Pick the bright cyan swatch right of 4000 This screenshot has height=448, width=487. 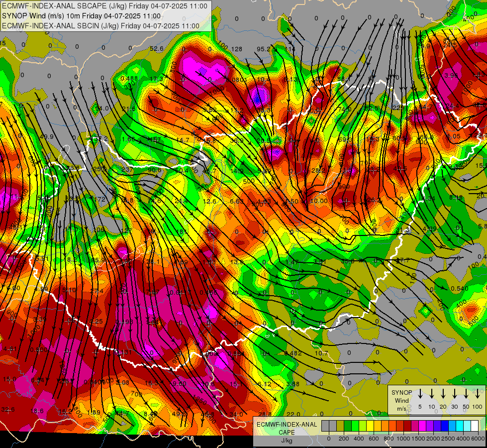tap(467, 426)
